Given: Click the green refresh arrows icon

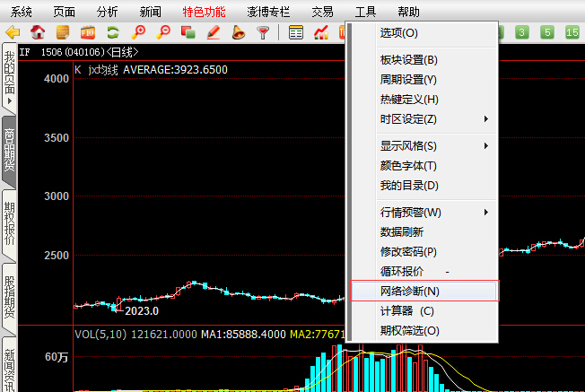Looking at the screenshot, I should click(113, 33).
